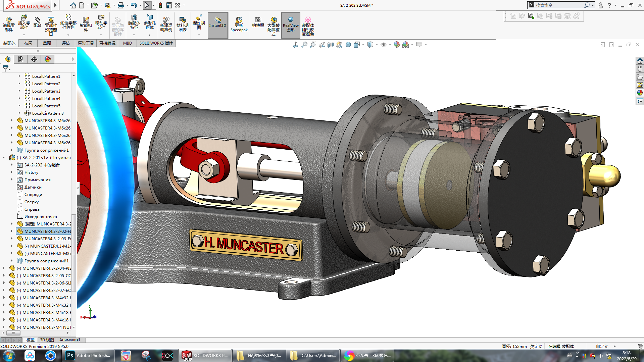Click Zoom to Area magnifier icon
Screen dimensions: 644x362
click(313, 45)
